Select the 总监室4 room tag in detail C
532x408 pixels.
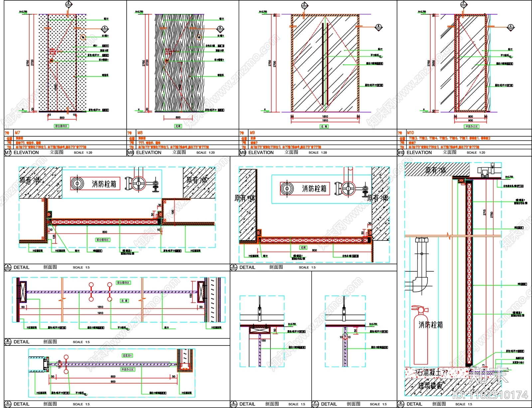click(x=127, y=355)
